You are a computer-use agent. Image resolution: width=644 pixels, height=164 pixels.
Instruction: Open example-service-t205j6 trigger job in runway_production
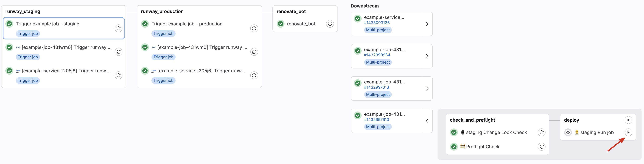click(x=201, y=71)
